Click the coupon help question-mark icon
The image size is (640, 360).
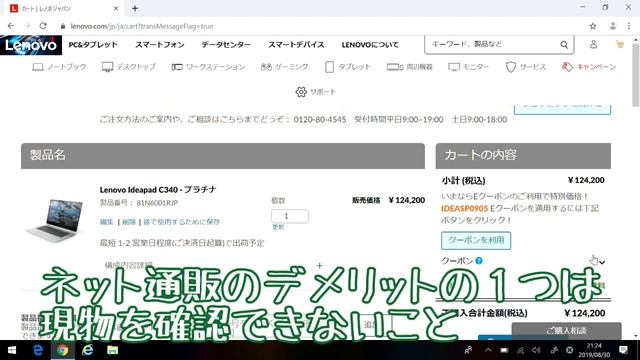click(x=479, y=260)
